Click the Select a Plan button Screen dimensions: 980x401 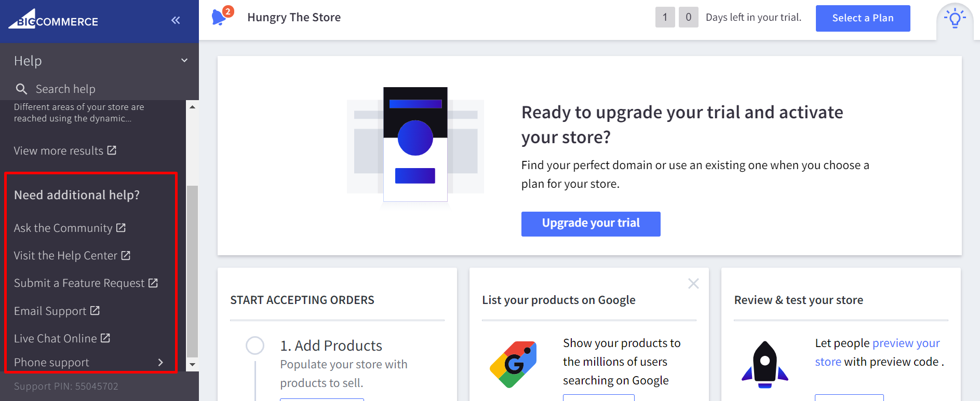[x=863, y=18]
